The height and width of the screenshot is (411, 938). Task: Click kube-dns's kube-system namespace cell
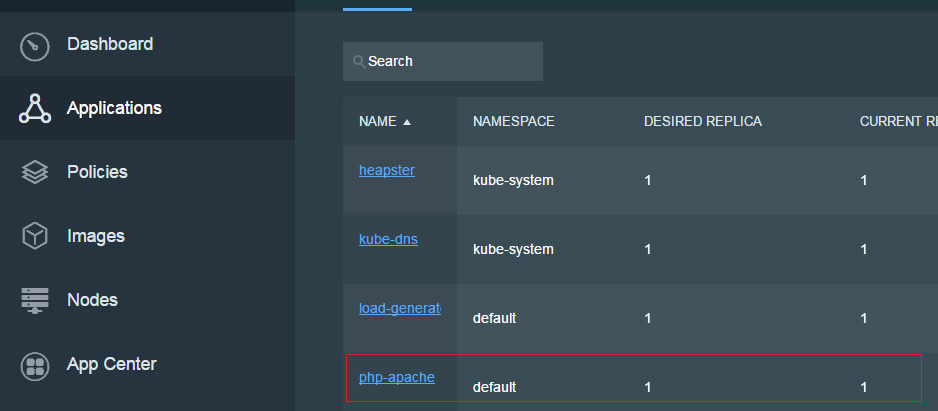coord(513,249)
